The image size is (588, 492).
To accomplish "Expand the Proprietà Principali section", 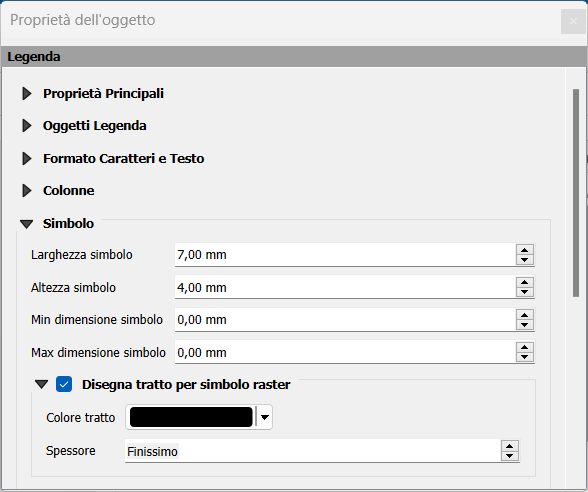I will click(27, 93).
